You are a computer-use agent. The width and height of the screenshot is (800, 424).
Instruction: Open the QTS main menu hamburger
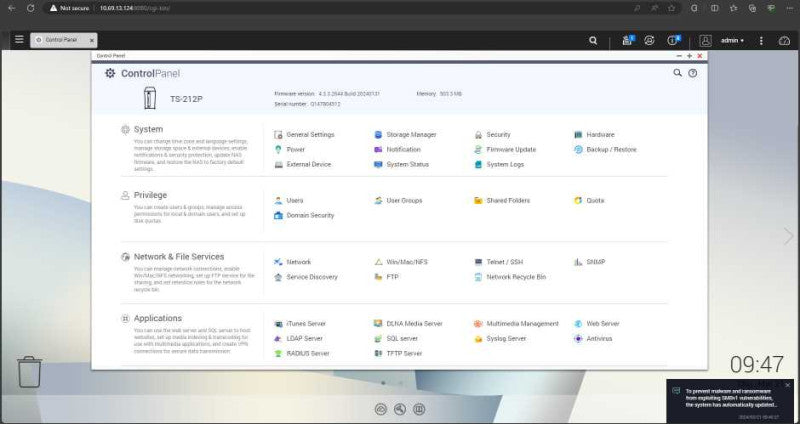pyautogui.click(x=19, y=39)
